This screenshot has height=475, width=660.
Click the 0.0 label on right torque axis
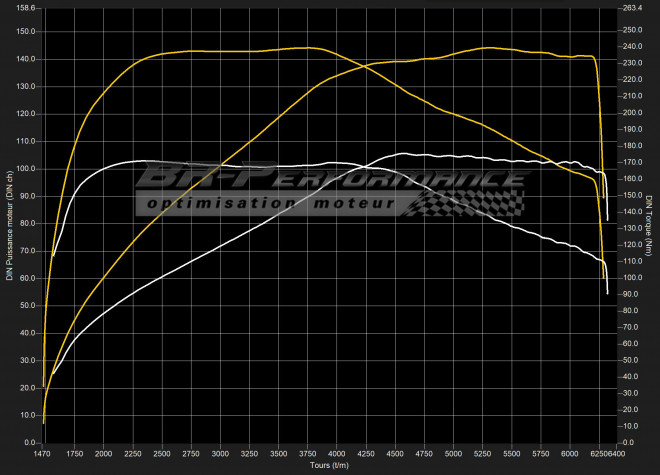tap(627, 442)
